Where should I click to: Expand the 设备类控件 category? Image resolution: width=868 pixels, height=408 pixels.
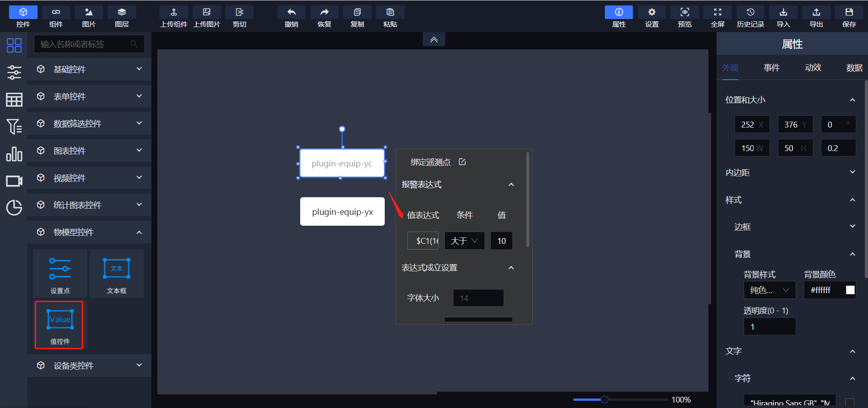tap(90, 365)
